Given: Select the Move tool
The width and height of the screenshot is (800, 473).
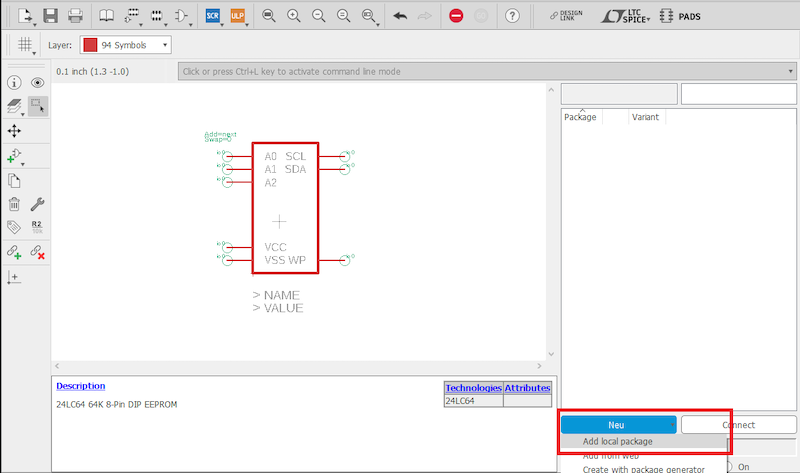Looking at the screenshot, I should (14, 131).
